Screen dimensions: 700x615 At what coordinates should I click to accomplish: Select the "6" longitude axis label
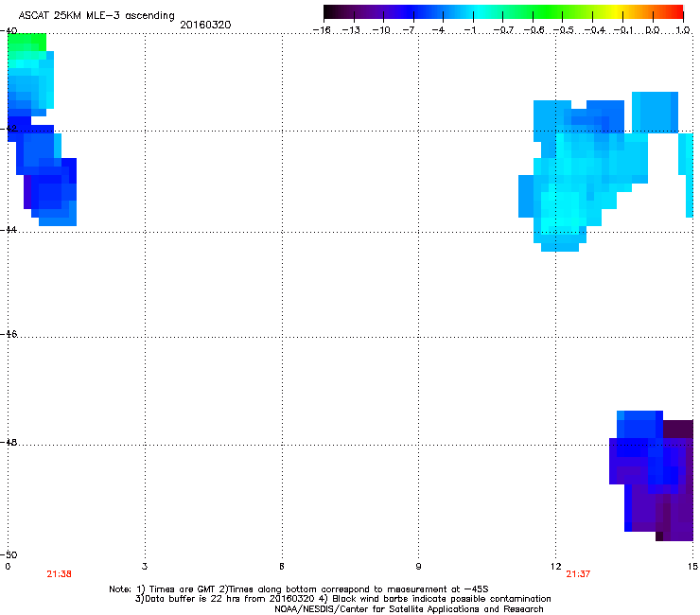click(282, 567)
